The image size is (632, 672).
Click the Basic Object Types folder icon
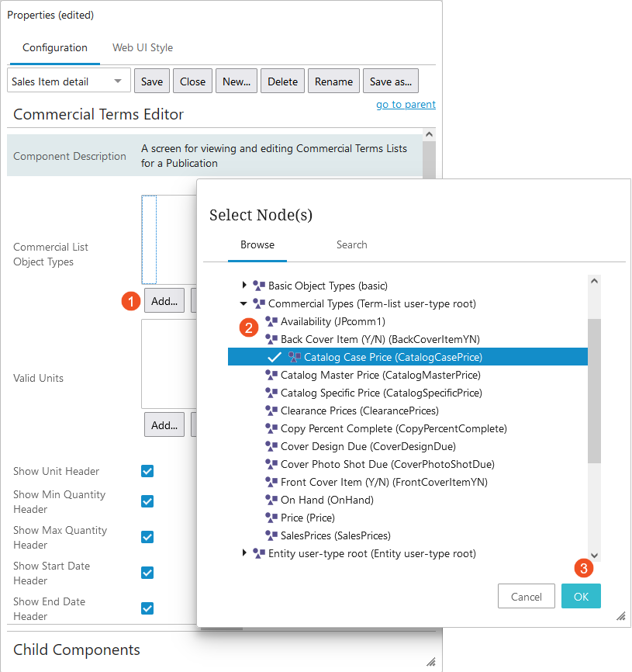tap(259, 286)
